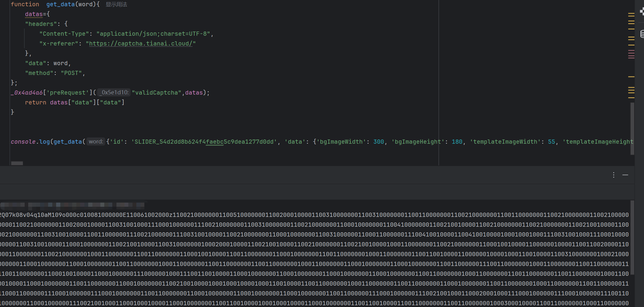Screen dimensions: 644x307
Task: Click the isolated yellow warning stripe near '};' line
Action: pos(631,77)
